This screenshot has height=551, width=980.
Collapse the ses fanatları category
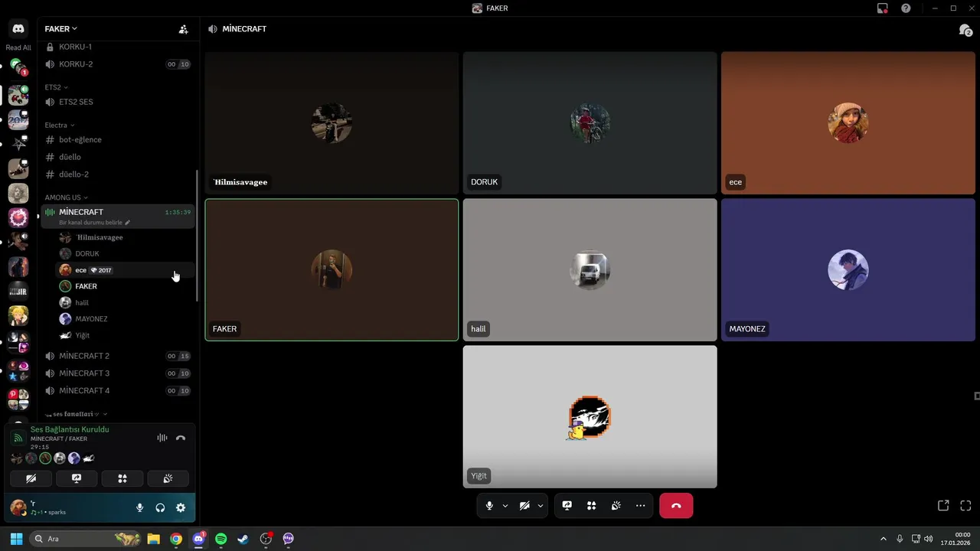click(75, 414)
